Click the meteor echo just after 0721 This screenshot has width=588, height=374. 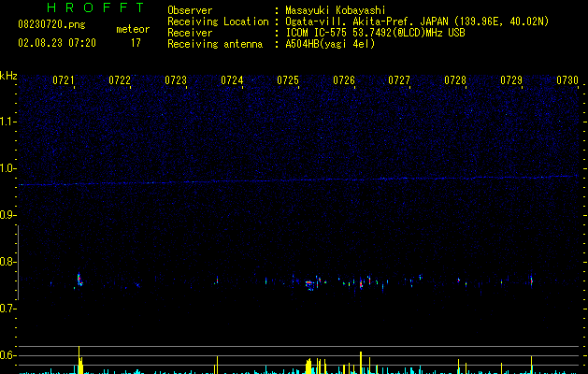click(79, 280)
